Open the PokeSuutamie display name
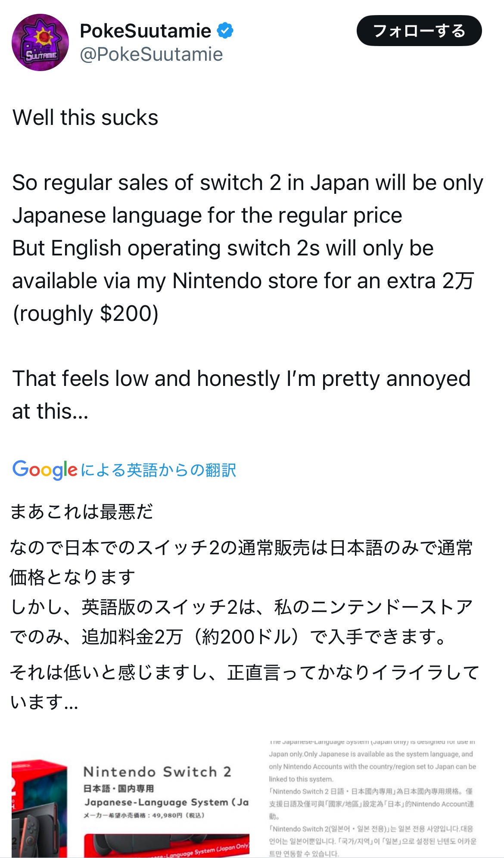Screen dimensions: 504x858 tap(146, 31)
